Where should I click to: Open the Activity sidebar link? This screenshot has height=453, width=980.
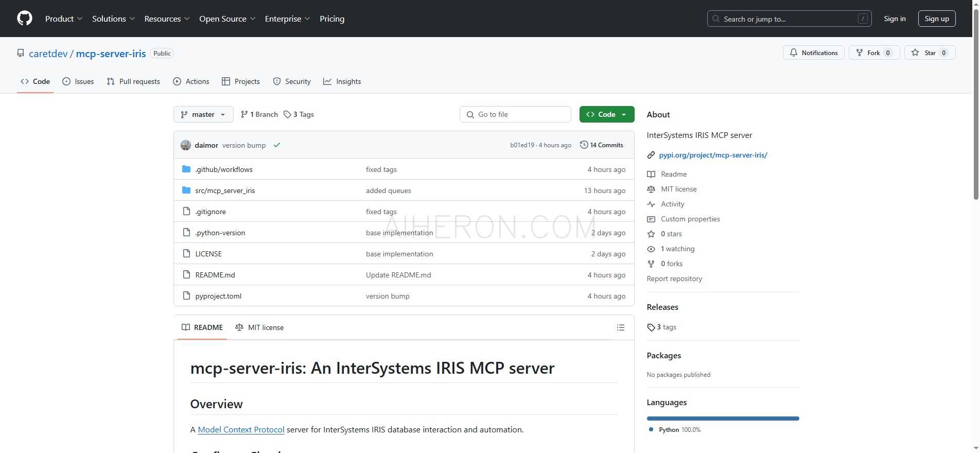click(672, 204)
